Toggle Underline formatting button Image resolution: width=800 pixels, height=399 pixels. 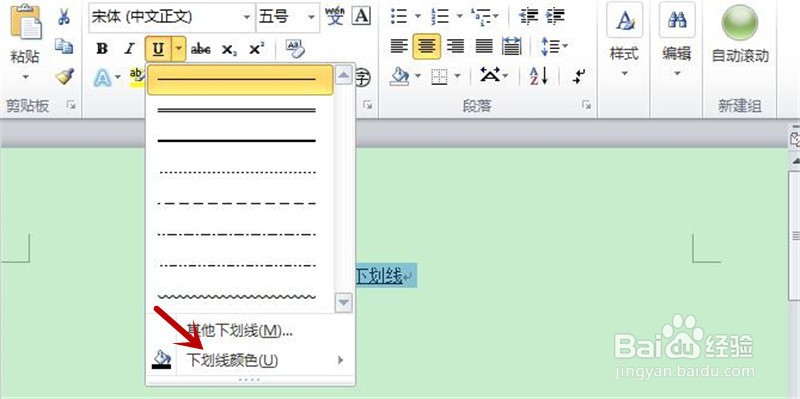pyautogui.click(x=159, y=49)
